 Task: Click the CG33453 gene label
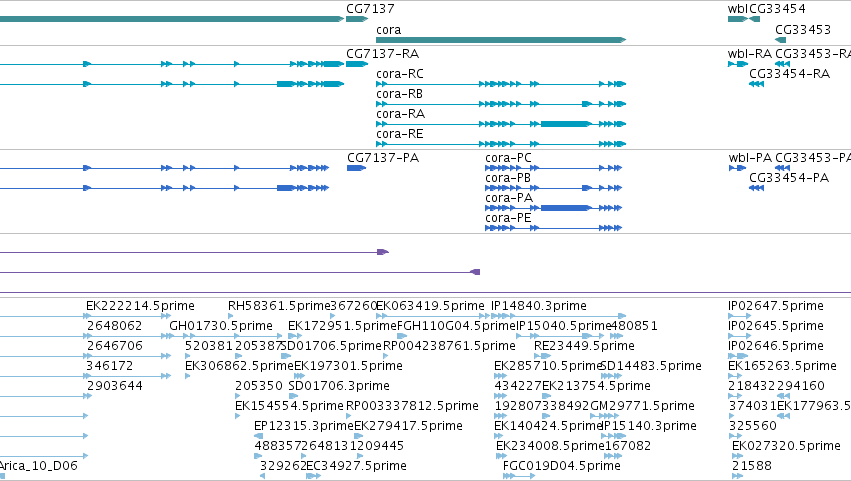tap(803, 30)
